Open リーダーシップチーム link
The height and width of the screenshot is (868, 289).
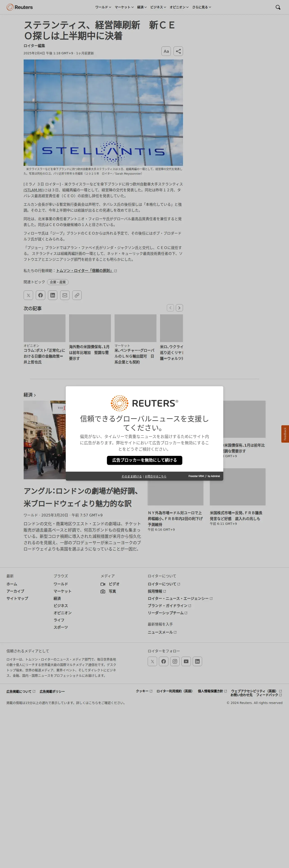[x=167, y=613]
